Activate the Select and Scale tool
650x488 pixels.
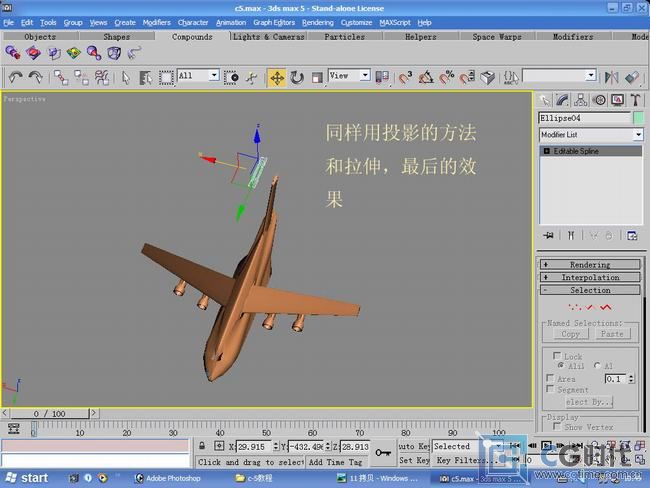coord(317,78)
